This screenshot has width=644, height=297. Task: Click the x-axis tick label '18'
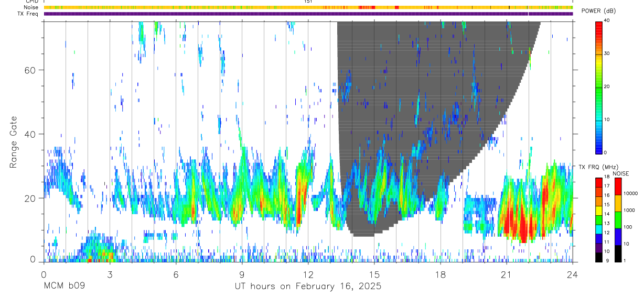[440, 274]
